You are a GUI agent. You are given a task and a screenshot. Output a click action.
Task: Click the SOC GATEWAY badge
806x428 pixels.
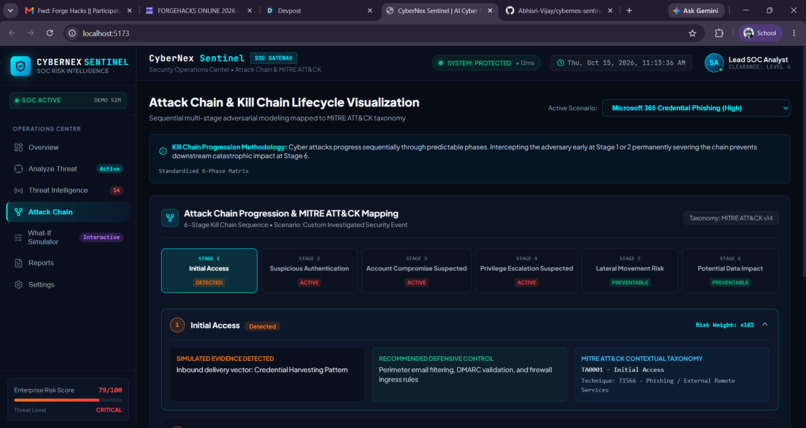click(273, 58)
